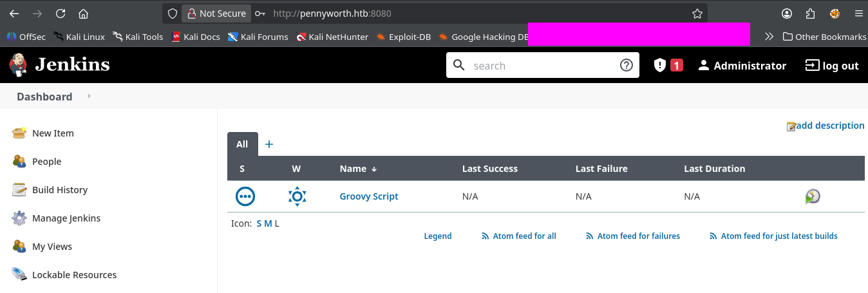
Task: Sort by Last Success column header
Action: pos(490,169)
